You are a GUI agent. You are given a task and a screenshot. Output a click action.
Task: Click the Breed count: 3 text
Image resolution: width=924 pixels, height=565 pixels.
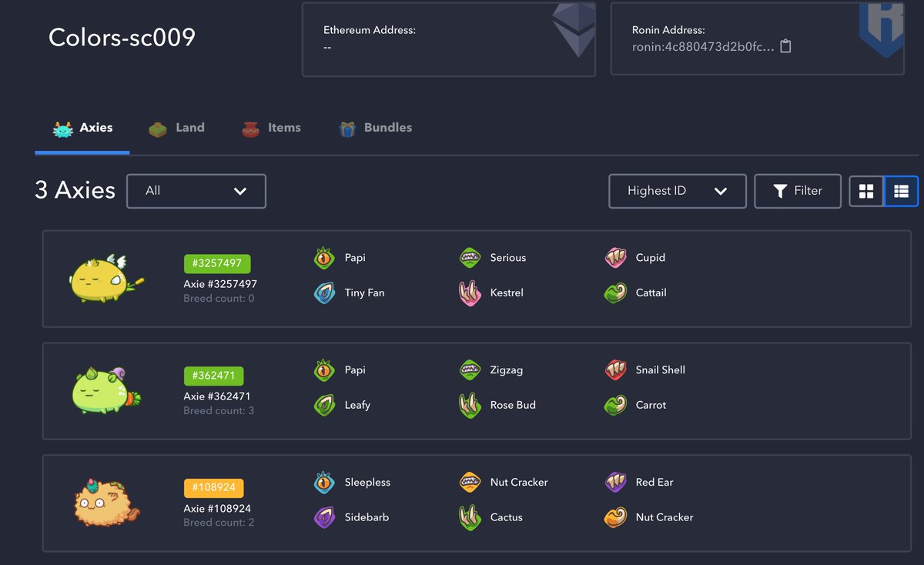click(219, 411)
